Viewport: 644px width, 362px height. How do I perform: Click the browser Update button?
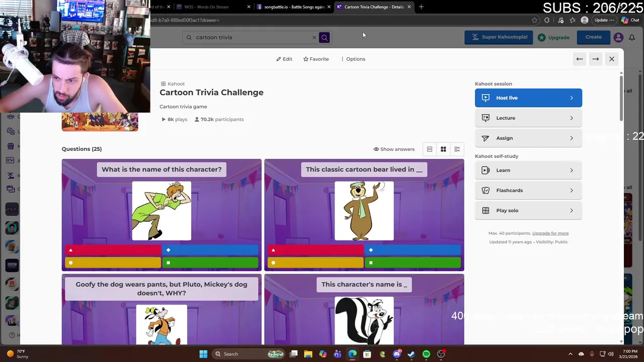pos(604,20)
